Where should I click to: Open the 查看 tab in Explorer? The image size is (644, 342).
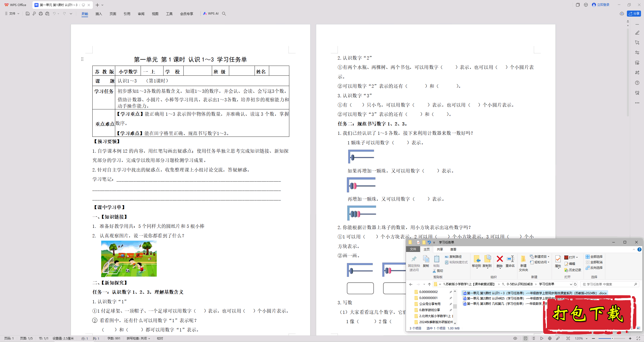click(453, 249)
